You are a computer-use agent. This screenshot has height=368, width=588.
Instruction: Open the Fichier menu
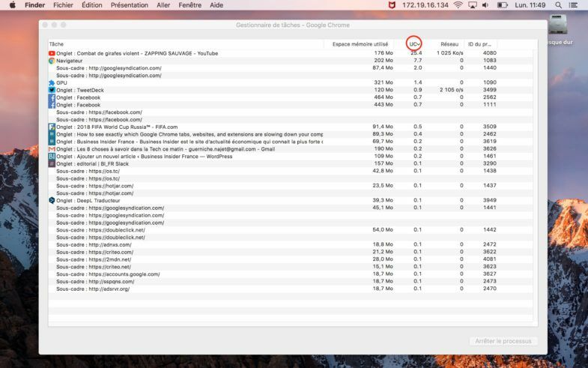63,5
